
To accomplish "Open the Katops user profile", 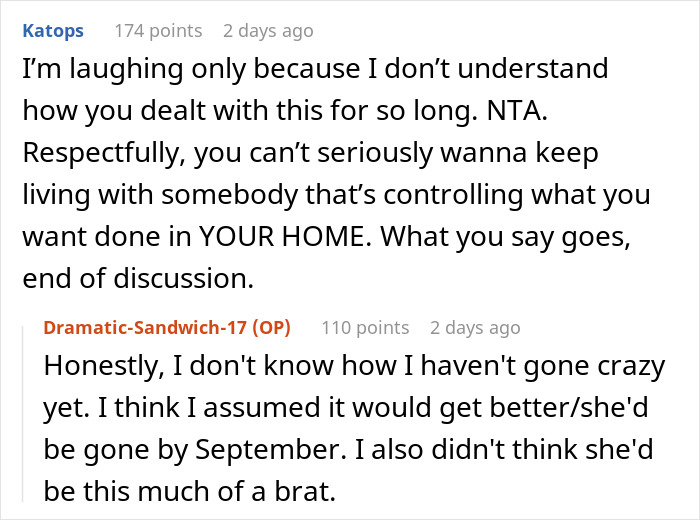I will [53, 31].
